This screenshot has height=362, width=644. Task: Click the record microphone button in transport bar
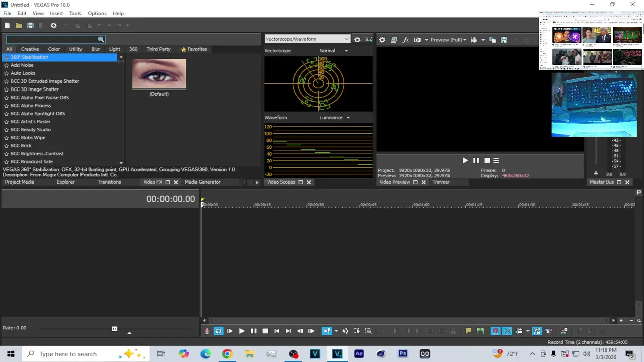(207, 331)
